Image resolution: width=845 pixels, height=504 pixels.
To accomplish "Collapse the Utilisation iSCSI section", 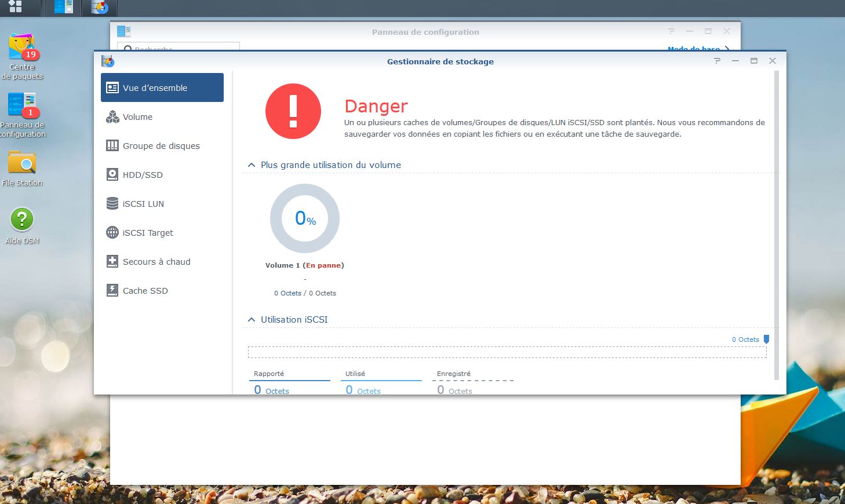I will (252, 320).
